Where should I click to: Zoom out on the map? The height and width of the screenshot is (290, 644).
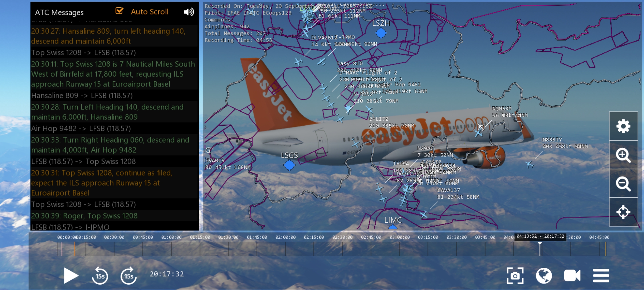point(623,184)
